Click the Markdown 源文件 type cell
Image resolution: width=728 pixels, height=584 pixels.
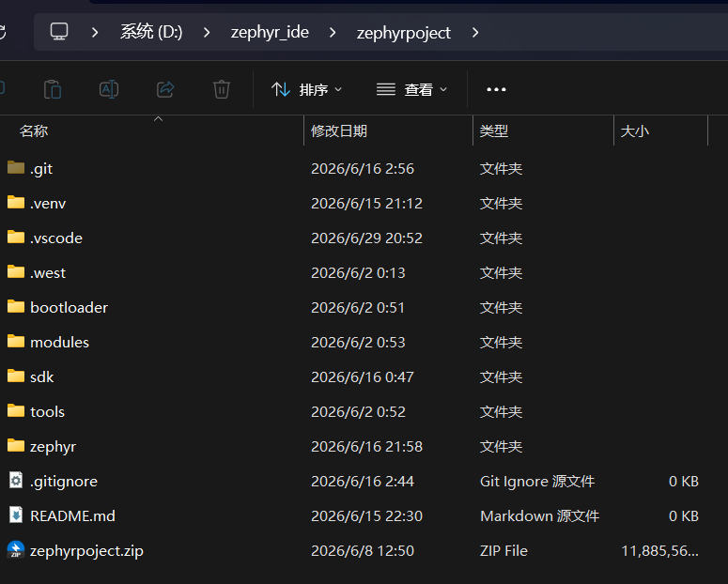(539, 515)
